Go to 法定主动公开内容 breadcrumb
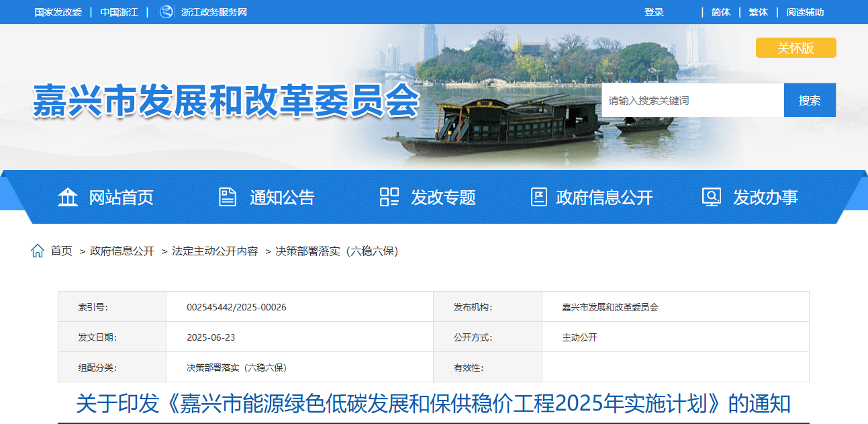The height and width of the screenshot is (424, 868). pyautogui.click(x=215, y=251)
